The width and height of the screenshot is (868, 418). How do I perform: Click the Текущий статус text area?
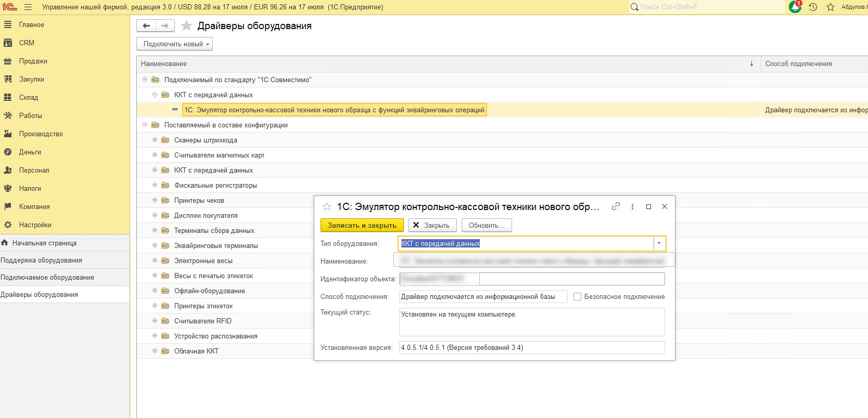[x=532, y=322]
